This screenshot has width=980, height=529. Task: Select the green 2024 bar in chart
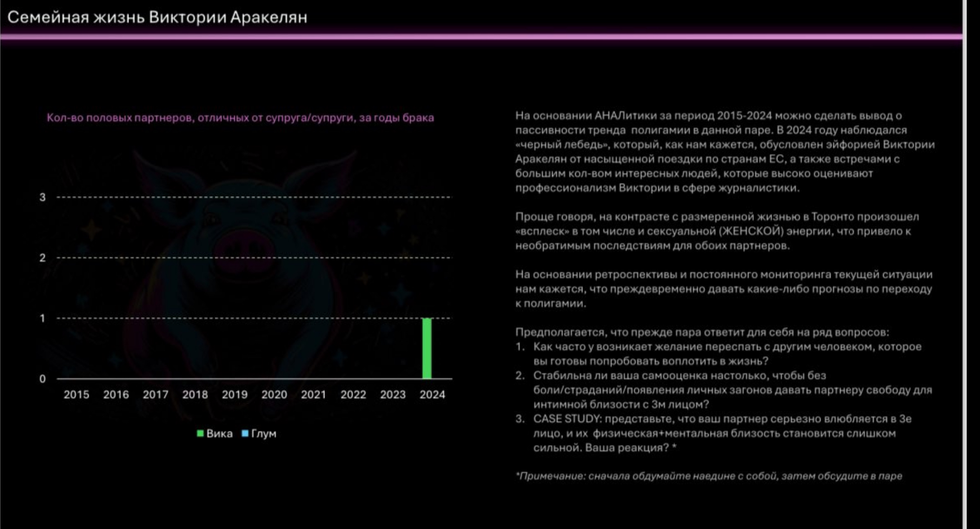click(x=427, y=348)
